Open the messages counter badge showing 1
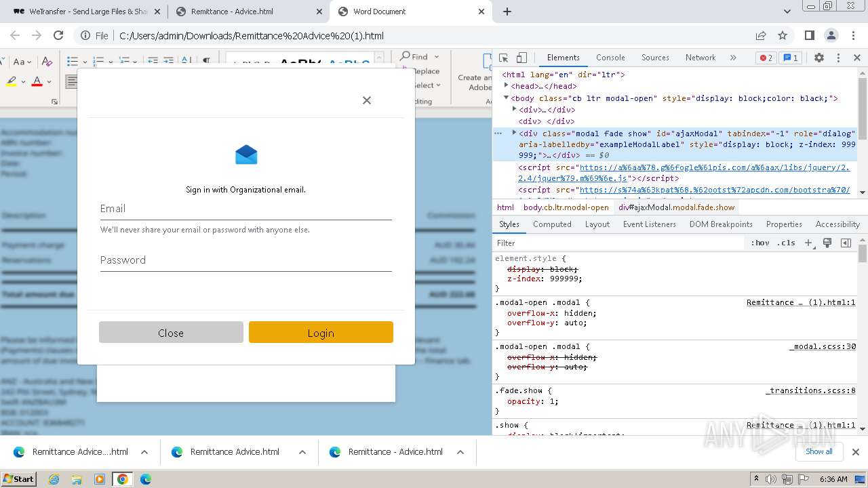 point(789,58)
